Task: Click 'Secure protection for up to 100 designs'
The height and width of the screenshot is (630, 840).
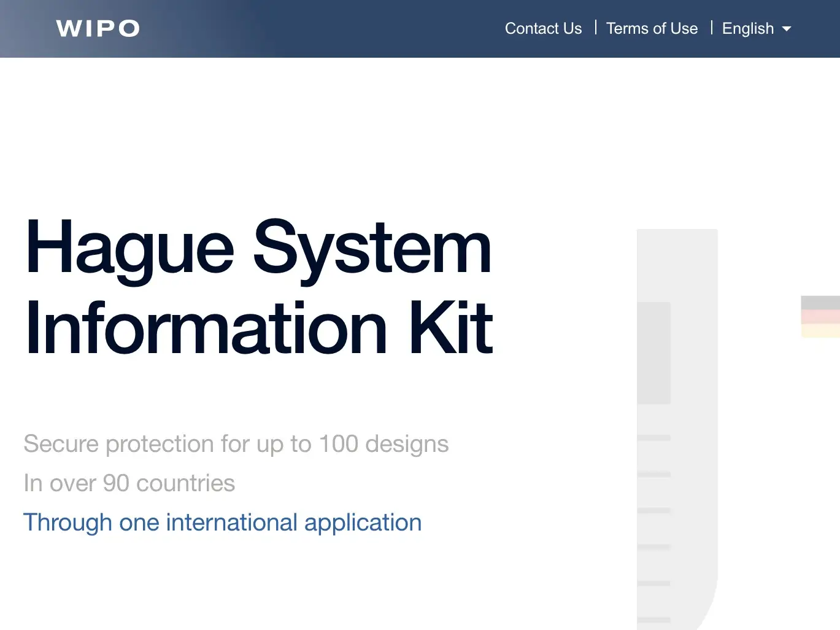Action: click(236, 443)
